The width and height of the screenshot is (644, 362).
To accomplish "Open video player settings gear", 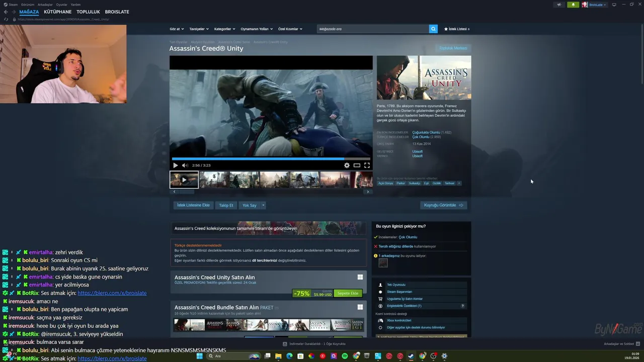I will tap(347, 165).
